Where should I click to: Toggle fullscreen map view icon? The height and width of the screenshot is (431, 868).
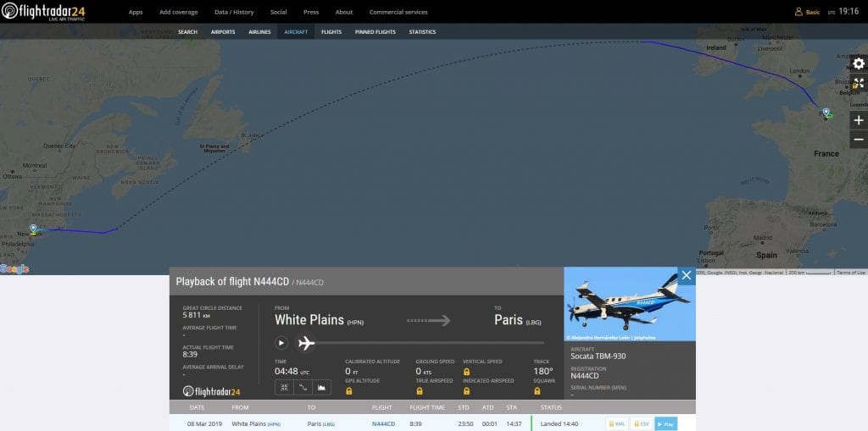(x=859, y=83)
